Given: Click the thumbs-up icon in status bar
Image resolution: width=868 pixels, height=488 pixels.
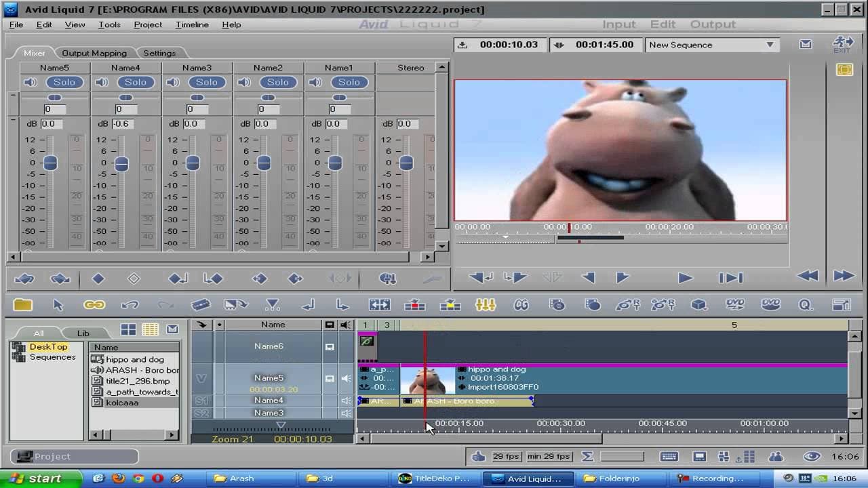Looking at the screenshot, I should point(478,456).
